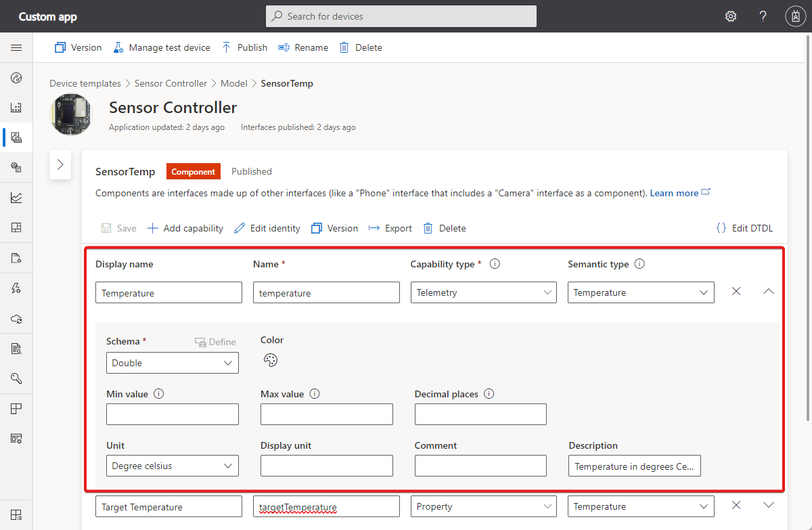The height and width of the screenshot is (530, 812).
Task: Publish the device template
Action: point(245,47)
